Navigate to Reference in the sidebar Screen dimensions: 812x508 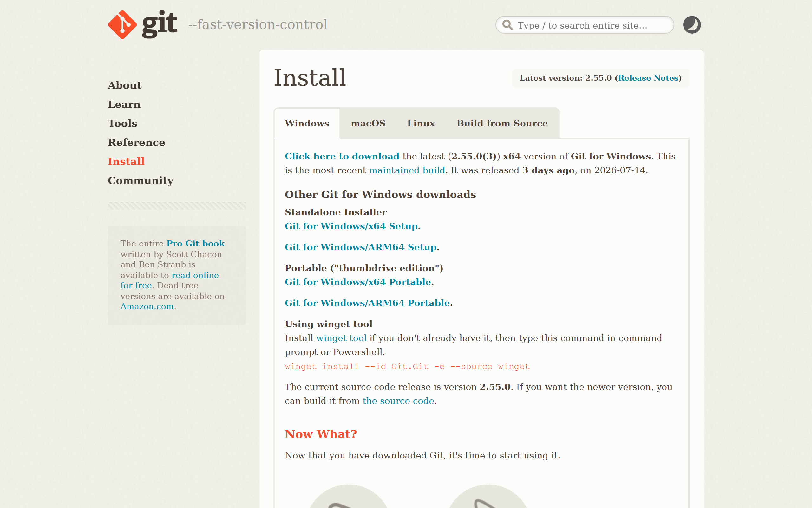(x=137, y=143)
